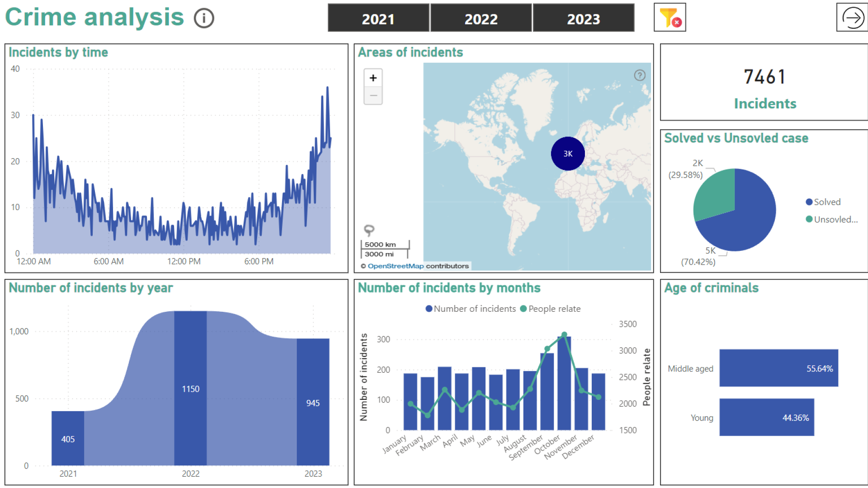Clear all filters with the funnel icon
The width and height of the screenshot is (868, 488).
670,18
